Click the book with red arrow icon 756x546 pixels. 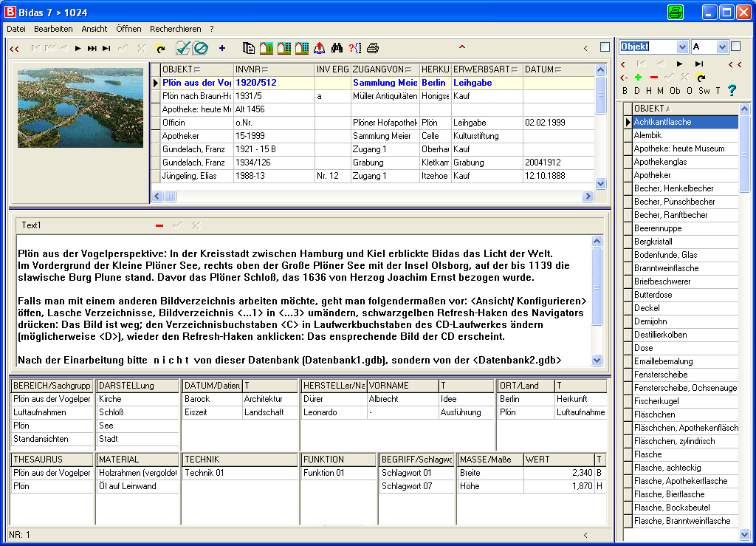[x=319, y=48]
